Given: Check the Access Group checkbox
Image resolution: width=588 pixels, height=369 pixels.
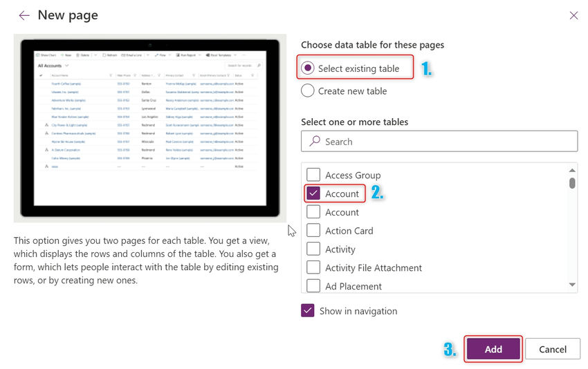Looking at the screenshot, I should click(313, 175).
